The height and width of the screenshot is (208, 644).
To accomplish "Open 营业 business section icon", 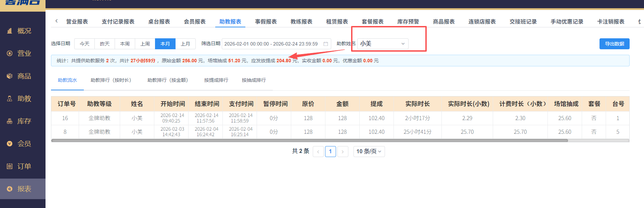I will click(10, 53).
